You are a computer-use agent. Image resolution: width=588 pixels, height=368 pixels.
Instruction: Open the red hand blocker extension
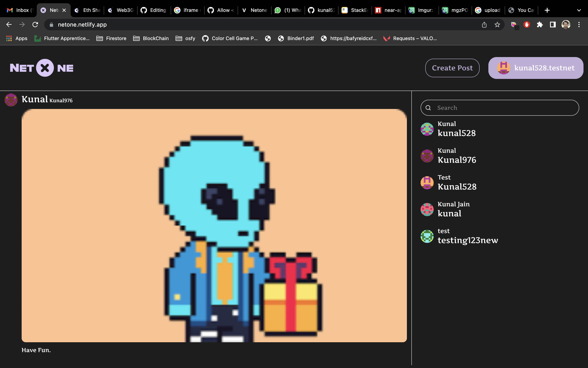click(527, 25)
